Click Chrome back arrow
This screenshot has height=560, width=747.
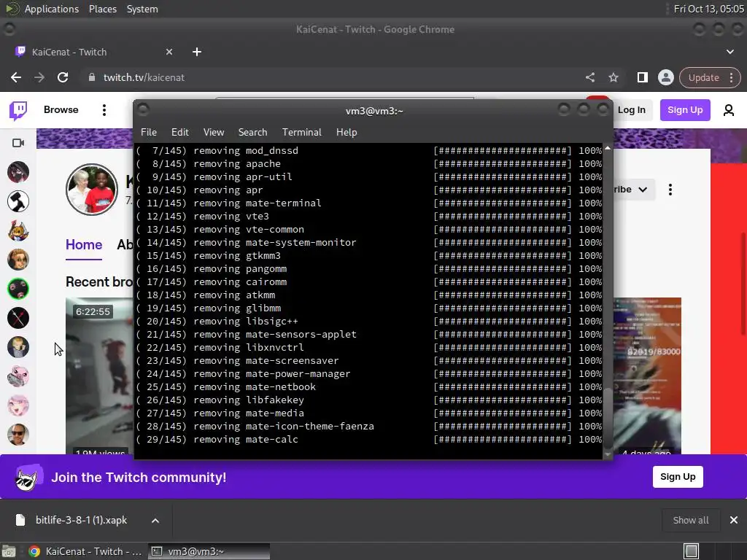coord(16,77)
